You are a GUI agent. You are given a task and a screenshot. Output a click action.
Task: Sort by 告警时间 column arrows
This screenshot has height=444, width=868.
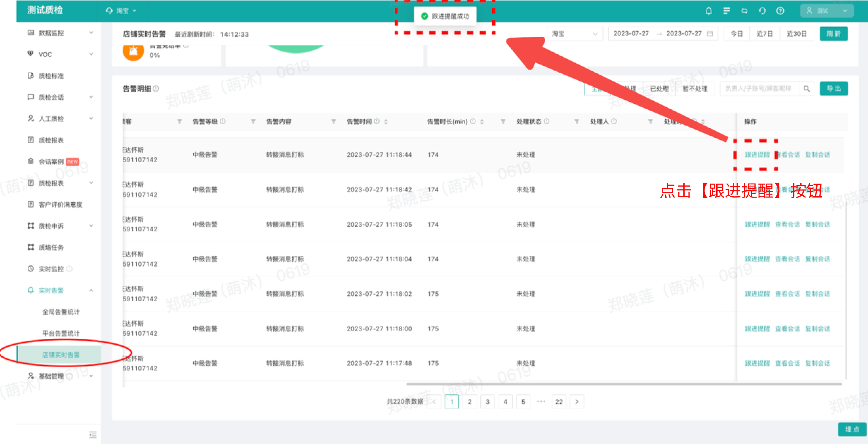(386, 121)
